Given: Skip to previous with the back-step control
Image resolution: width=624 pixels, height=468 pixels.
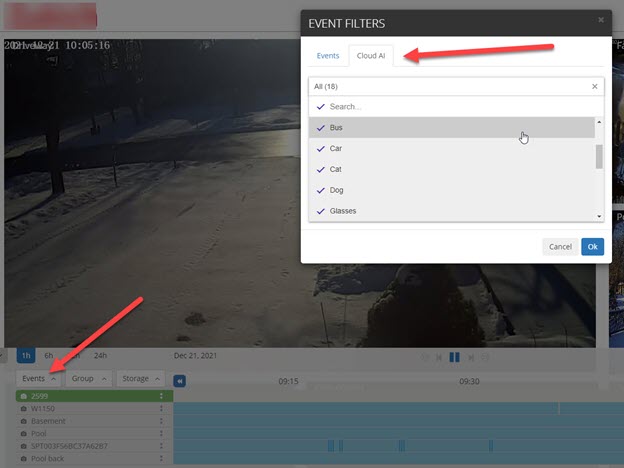Looking at the screenshot, I should click(439, 357).
